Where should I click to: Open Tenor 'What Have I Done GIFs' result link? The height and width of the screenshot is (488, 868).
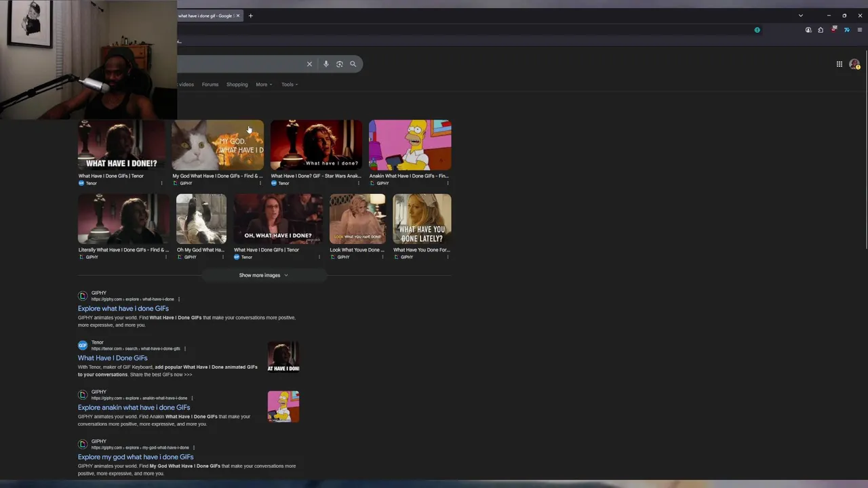(113, 358)
